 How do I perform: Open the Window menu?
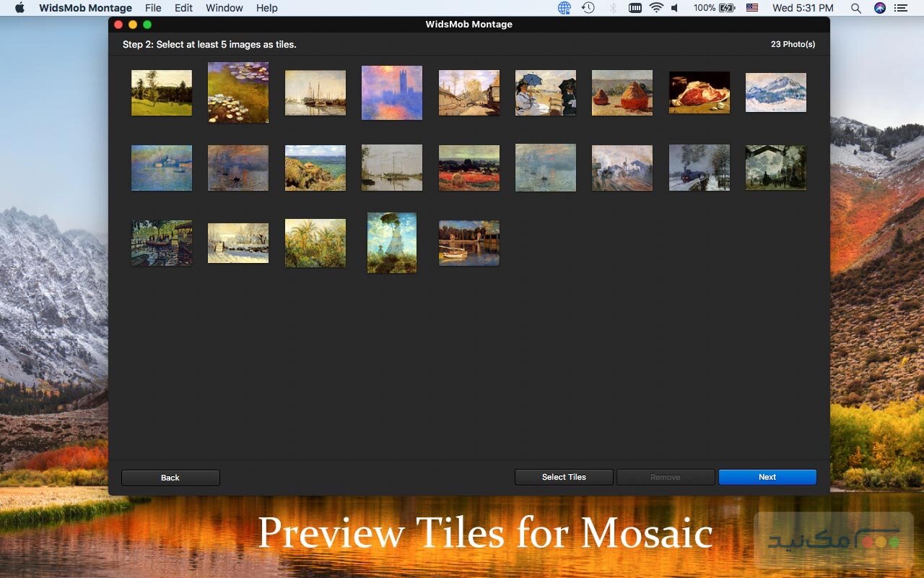(x=224, y=8)
